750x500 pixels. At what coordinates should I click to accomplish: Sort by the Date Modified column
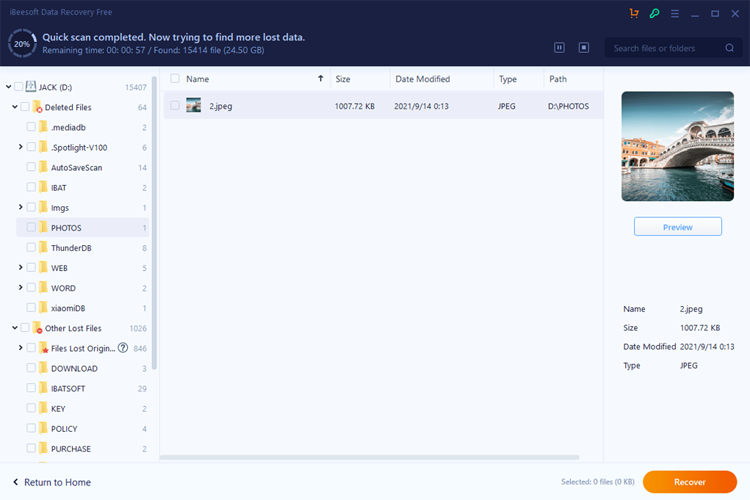(x=422, y=79)
